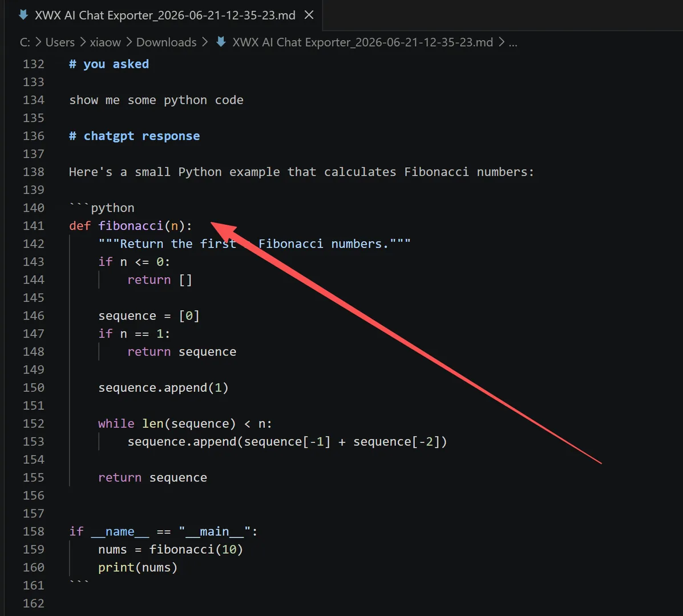Click the line starting 'Here's a small Python example'

click(x=301, y=172)
